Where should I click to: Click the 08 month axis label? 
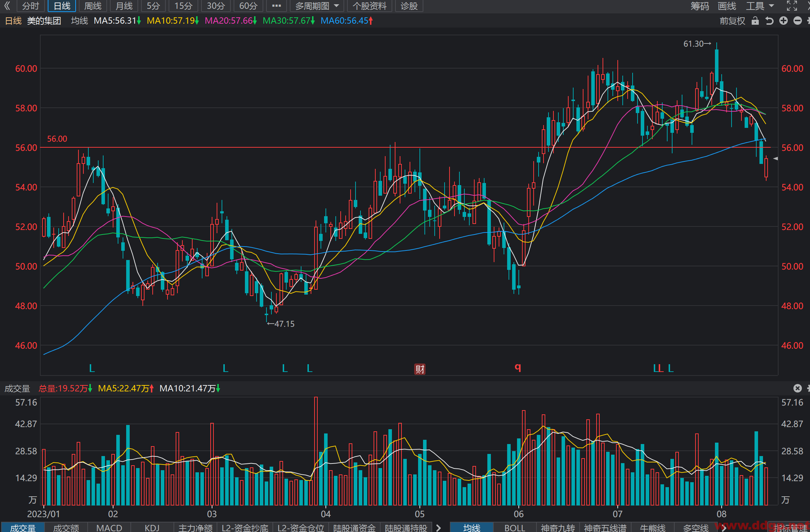(x=721, y=514)
